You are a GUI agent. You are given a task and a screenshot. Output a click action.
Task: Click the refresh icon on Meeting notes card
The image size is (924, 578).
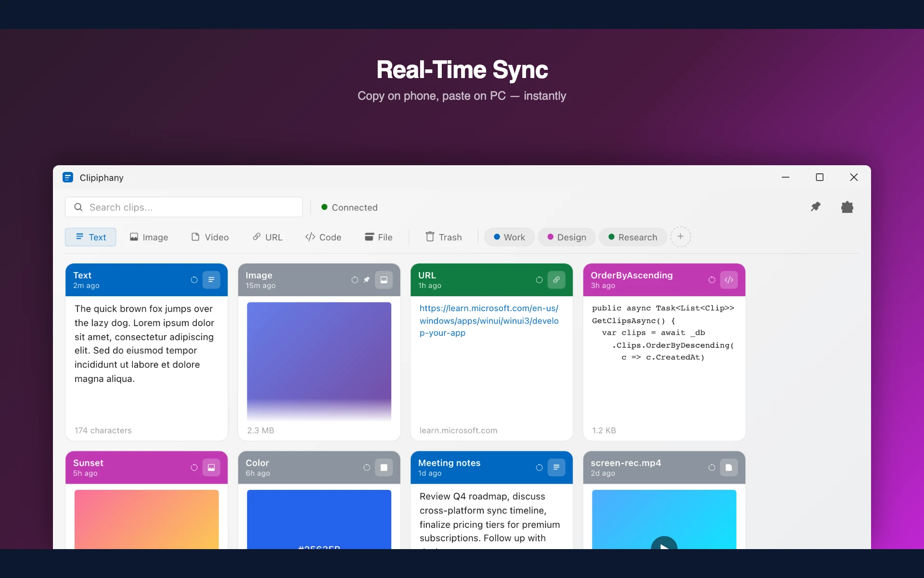click(x=539, y=467)
